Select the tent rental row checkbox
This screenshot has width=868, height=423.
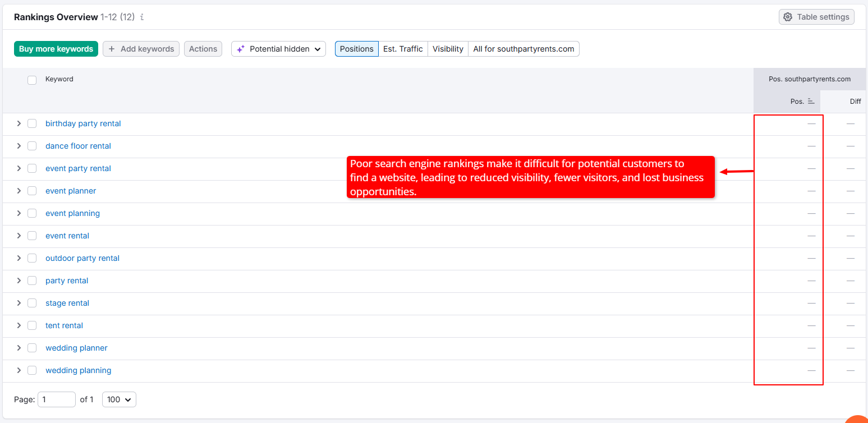(x=32, y=325)
